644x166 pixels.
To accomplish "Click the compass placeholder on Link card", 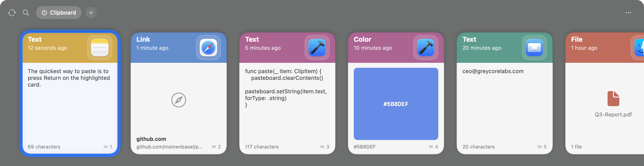I will pyautogui.click(x=178, y=100).
